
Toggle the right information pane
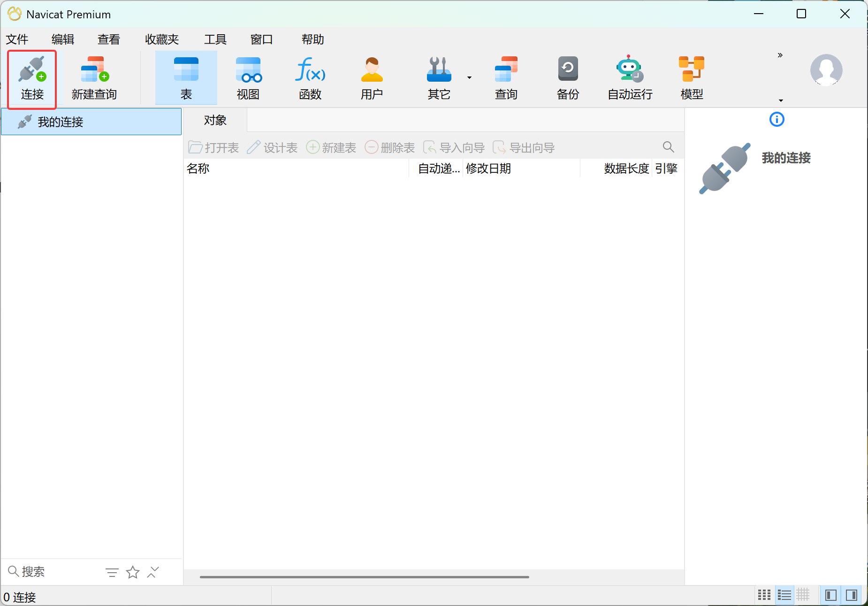[x=852, y=595]
